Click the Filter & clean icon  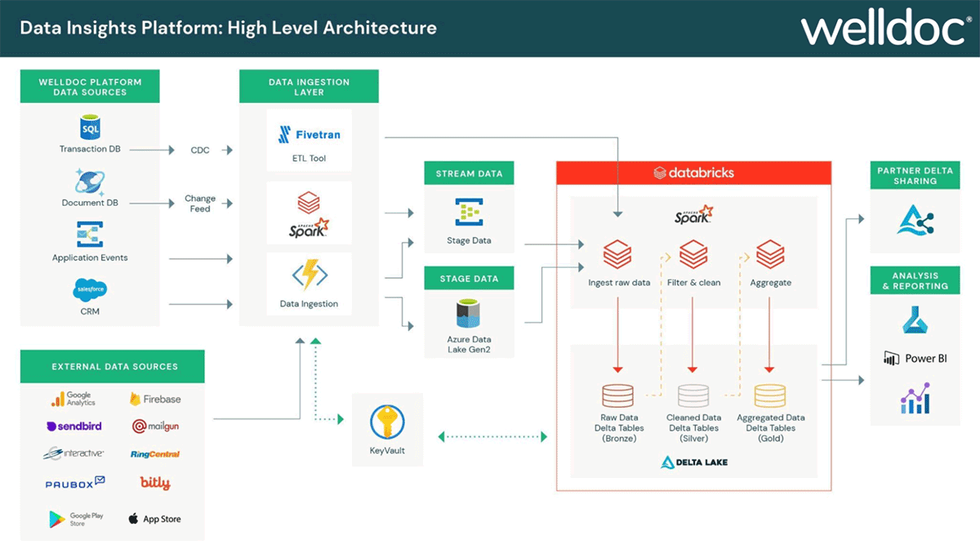coord(693,255)
